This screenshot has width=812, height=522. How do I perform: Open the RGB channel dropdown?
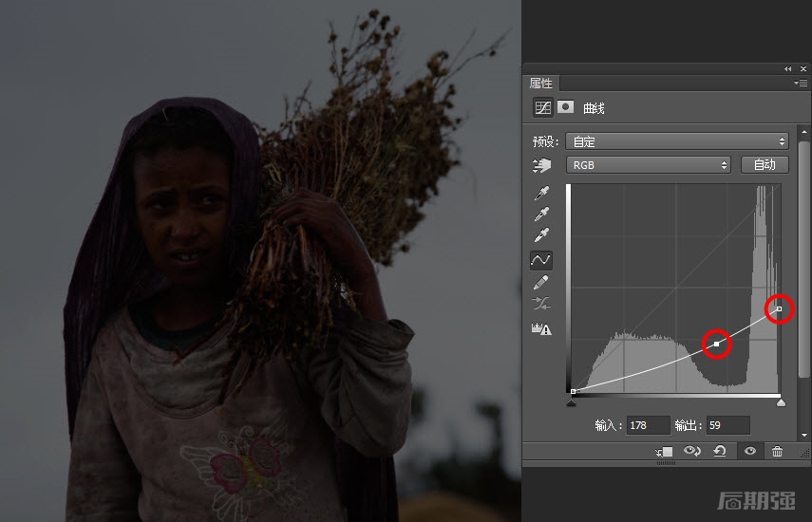649,165
